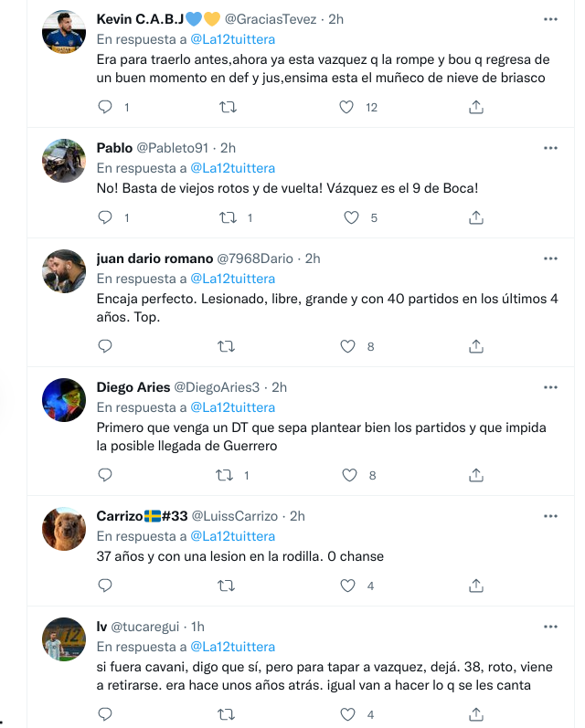This screenshot has width=585, height=728.
Task: Reply to Carrizo #33's tweet
Action: tap(105, 586)
